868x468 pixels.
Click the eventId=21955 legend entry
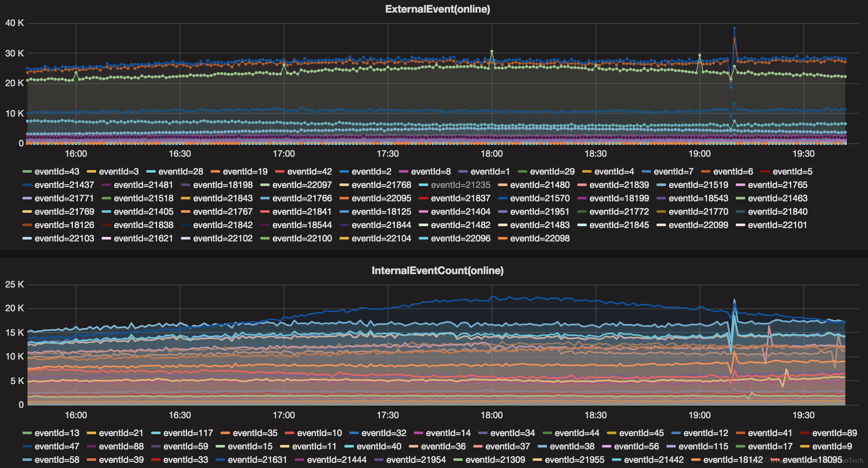(x=574, y=460)
